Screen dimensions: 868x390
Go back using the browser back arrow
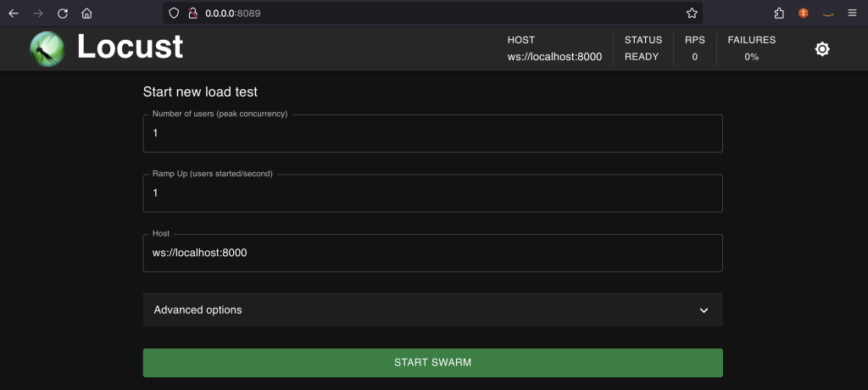coord(14,14)
